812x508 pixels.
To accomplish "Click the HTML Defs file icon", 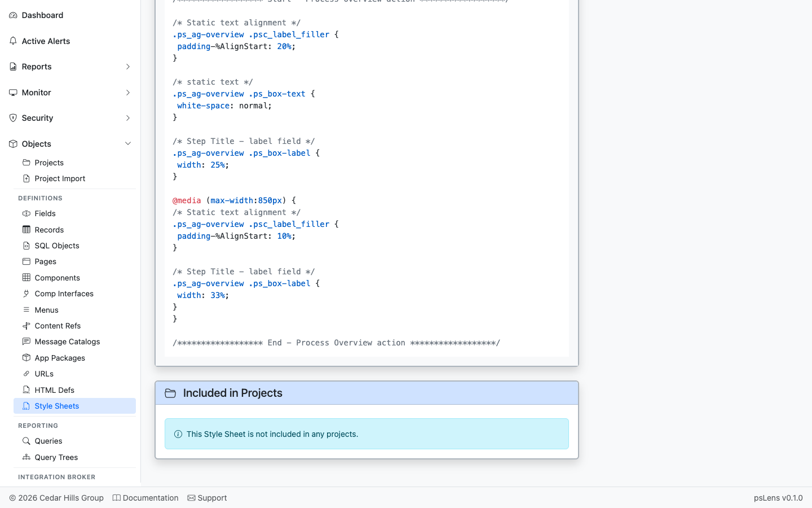I will 27,390.
